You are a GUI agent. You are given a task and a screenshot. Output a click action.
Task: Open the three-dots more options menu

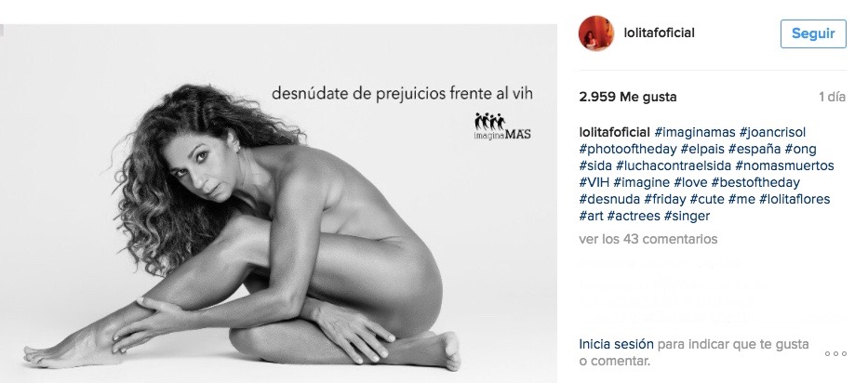click(x=835, y=353)
